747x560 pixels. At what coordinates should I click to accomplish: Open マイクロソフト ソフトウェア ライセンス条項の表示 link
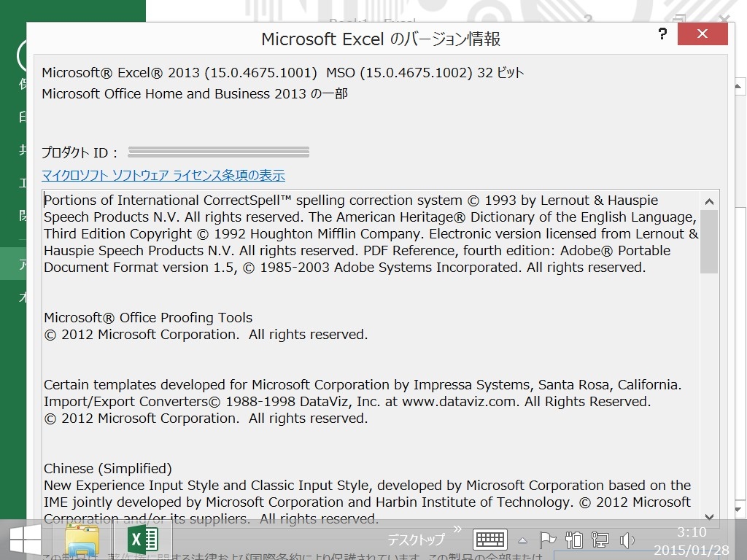tap(163, 176)
